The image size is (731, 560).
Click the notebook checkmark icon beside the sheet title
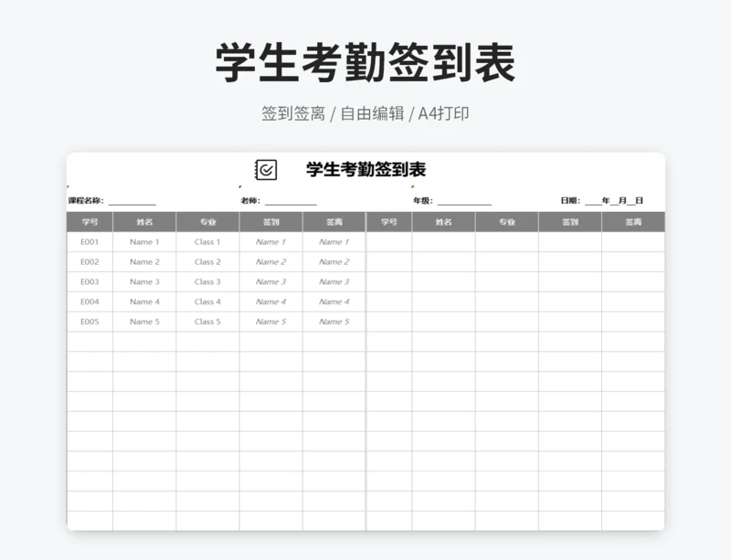click(x=266, y=170)
